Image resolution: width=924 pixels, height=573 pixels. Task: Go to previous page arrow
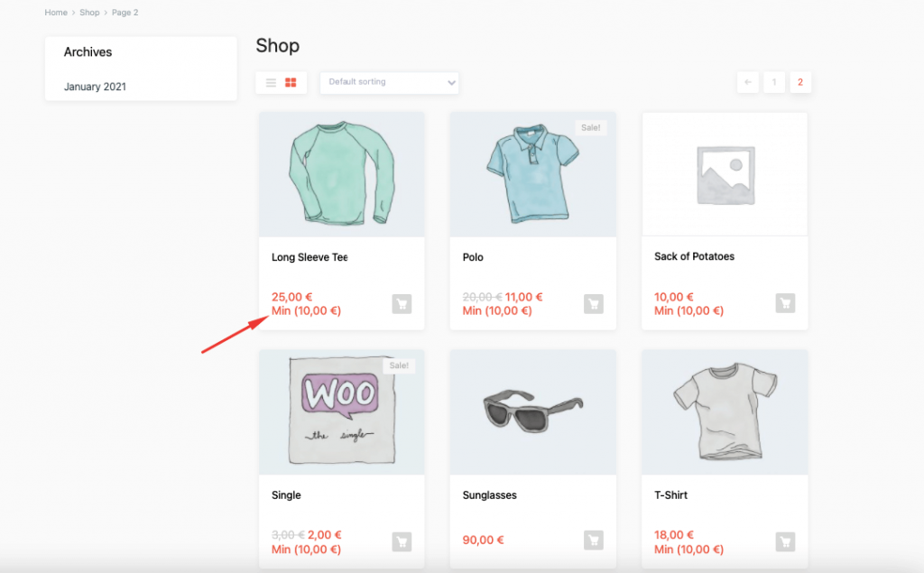point(747,83)
